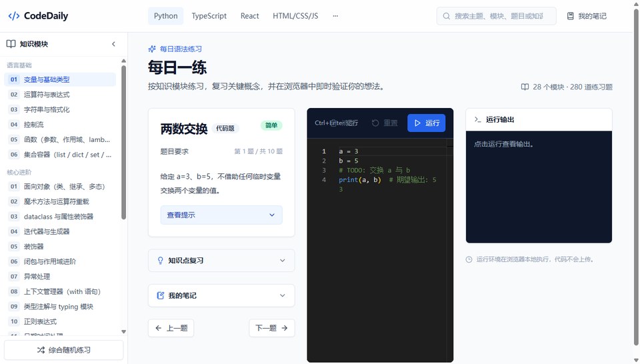
Task: Click the CodeDaily logo icon
Action: click(14, 16)
